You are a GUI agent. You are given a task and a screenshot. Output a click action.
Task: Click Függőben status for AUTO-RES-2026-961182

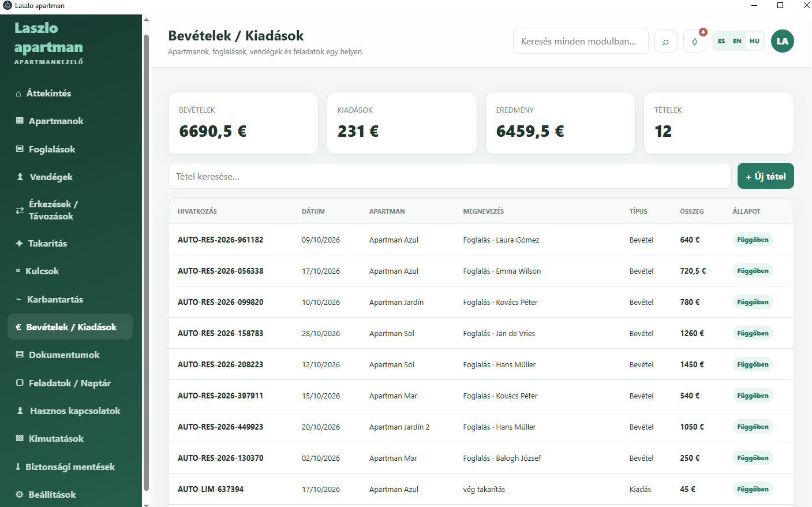[x=753, y=240]
